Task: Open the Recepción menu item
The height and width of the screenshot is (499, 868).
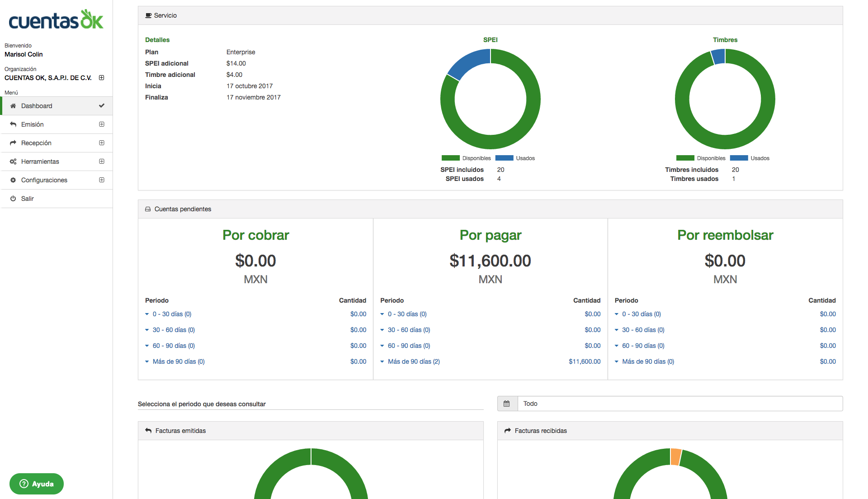Action: click(x=57, y=143)
